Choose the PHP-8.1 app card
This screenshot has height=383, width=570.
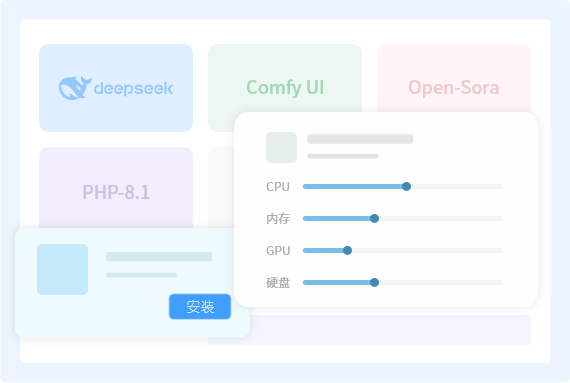click(x=116, y=188)
